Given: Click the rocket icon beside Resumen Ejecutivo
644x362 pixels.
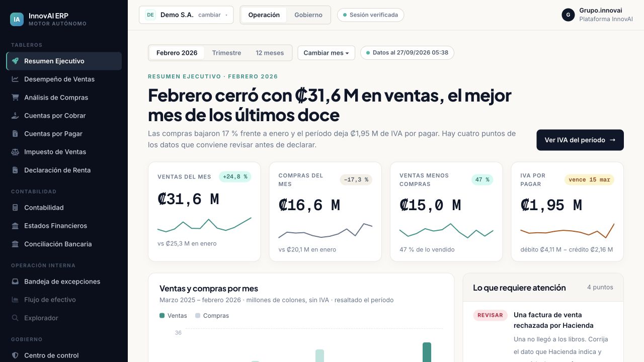Looking at the screenshot, I should 16,61.
